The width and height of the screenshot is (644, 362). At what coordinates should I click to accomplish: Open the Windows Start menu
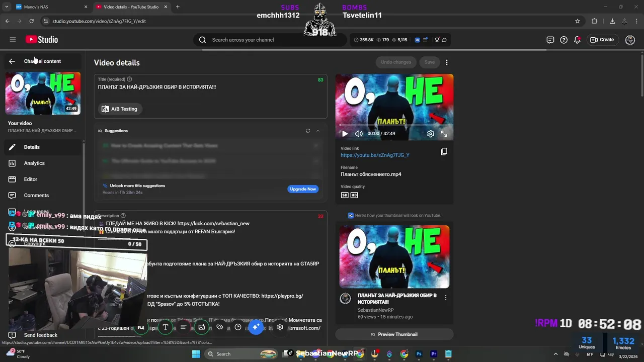point(196,354)
